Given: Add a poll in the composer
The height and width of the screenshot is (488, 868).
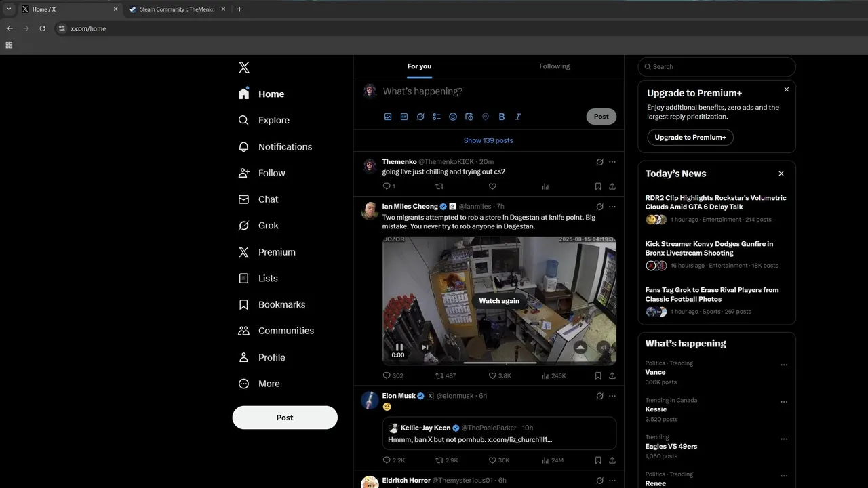Looking at the screenshot, I should point(437,117).
